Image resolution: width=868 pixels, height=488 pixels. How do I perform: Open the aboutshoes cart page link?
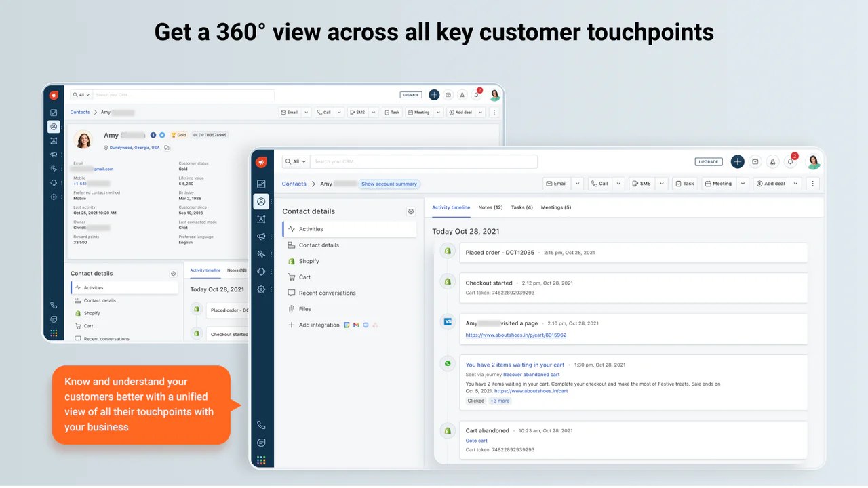click(515, 335)
